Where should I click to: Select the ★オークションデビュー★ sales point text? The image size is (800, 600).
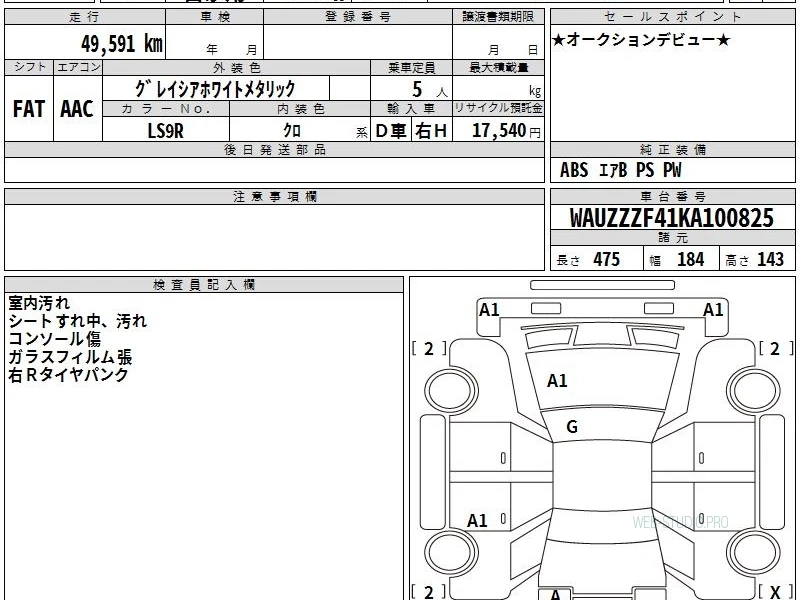pyautogui.click(x=641, y=40)
